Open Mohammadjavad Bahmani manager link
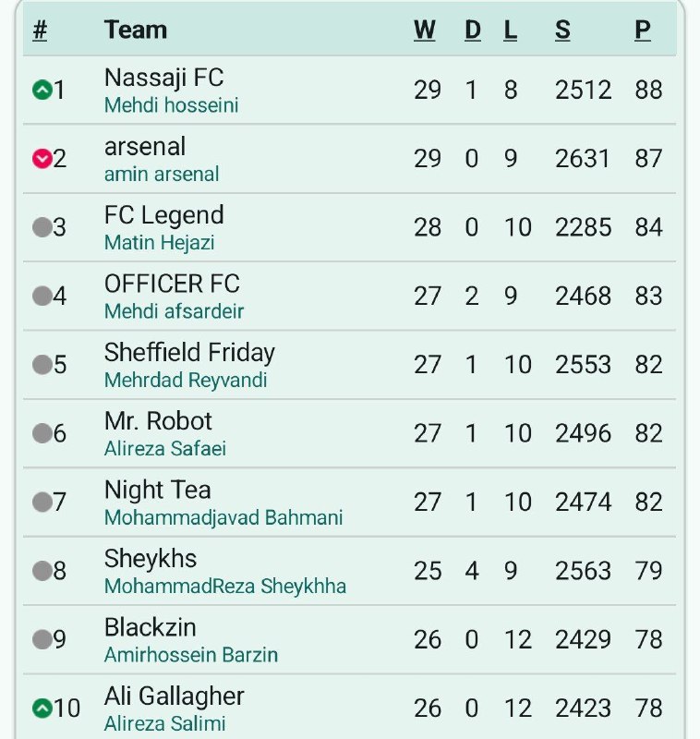 tap(223, 517)
